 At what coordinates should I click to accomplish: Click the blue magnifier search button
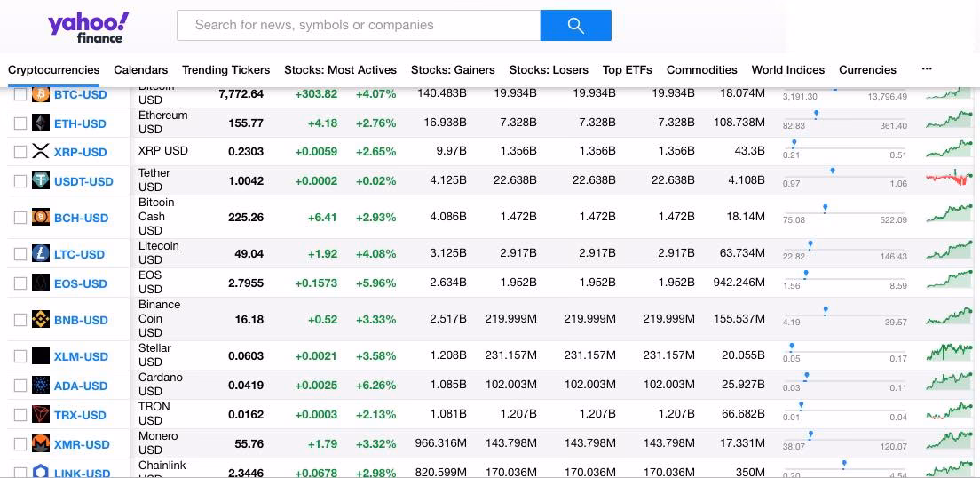coord(575,25)
